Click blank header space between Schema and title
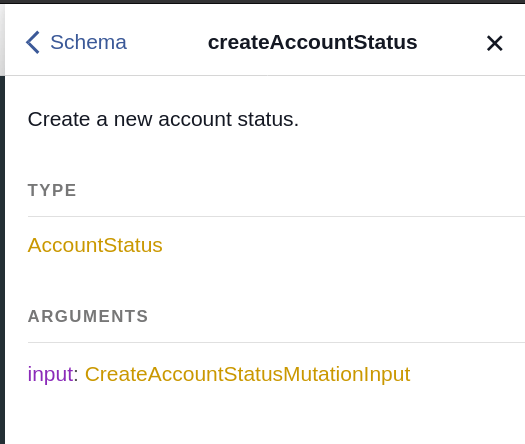Screen dimensions: 525x444 pos(167,43)
